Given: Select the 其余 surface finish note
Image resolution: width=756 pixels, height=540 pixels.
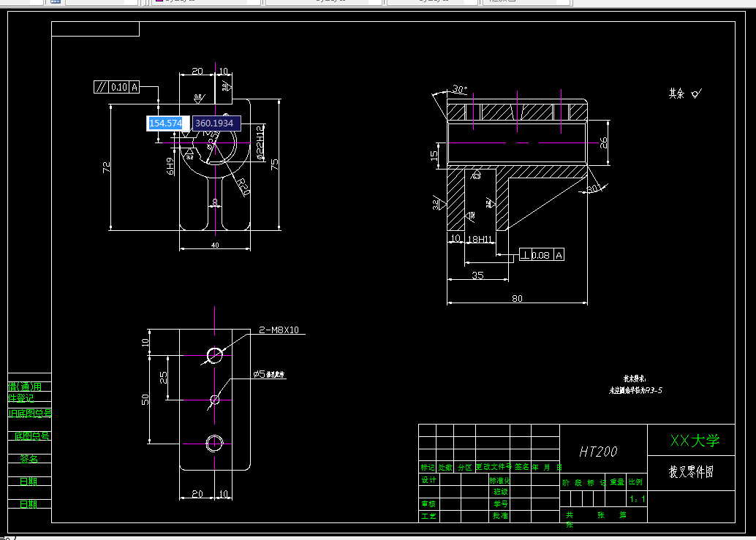Looking at the screenshot, I should point(676,94).
